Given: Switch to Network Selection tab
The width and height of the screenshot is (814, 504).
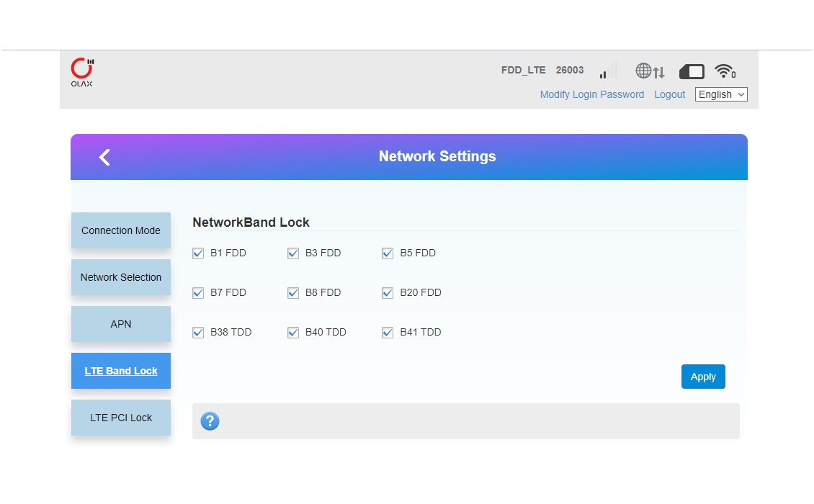Looking at the screenshot, I should 121,277.
